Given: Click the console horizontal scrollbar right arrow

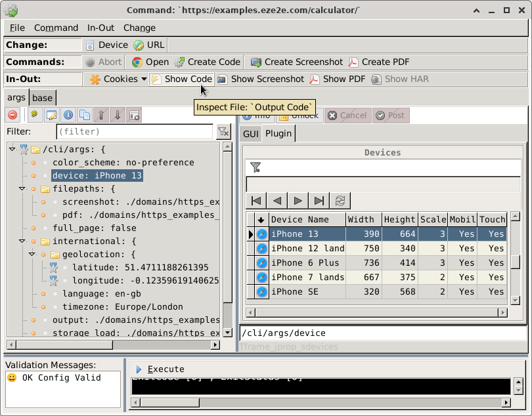Looking at the screenshot, I should [x=506, y=402].
